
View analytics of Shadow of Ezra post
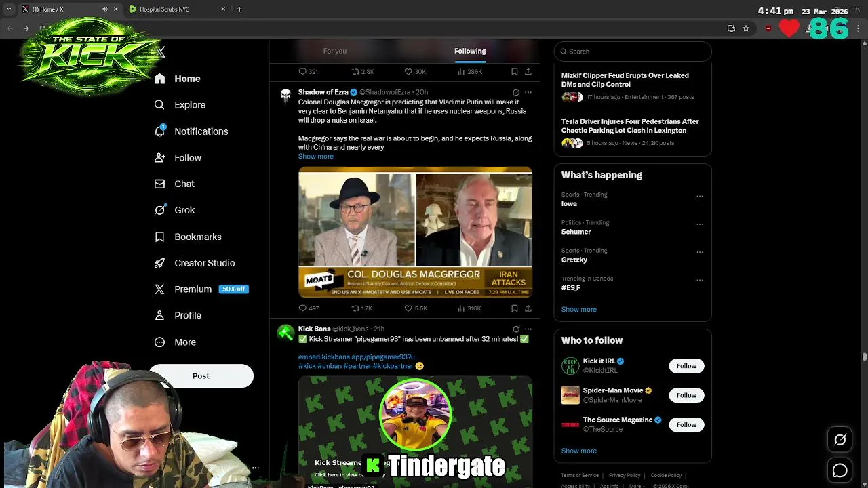point(469,308)
